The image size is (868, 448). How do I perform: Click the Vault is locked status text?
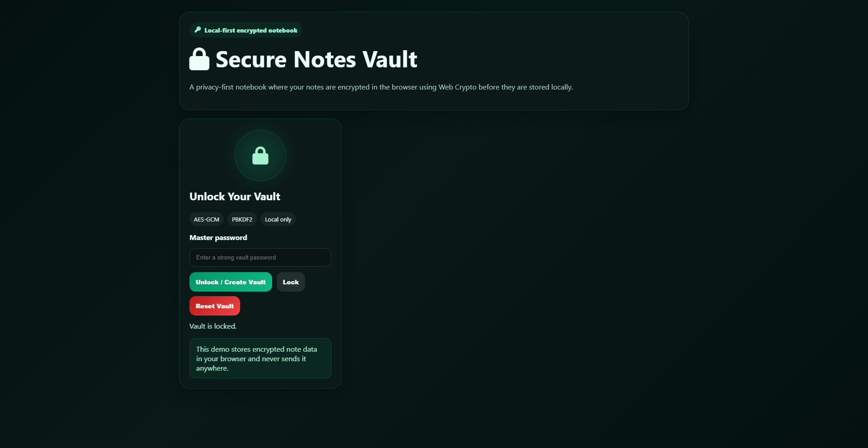point(212,326)
